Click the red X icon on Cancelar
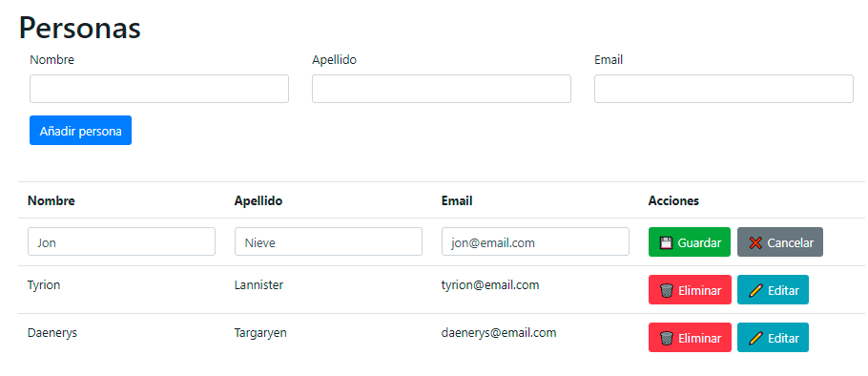Image resolution: width=868 pixels, height=376 pixels. click(x=755, y=242)
